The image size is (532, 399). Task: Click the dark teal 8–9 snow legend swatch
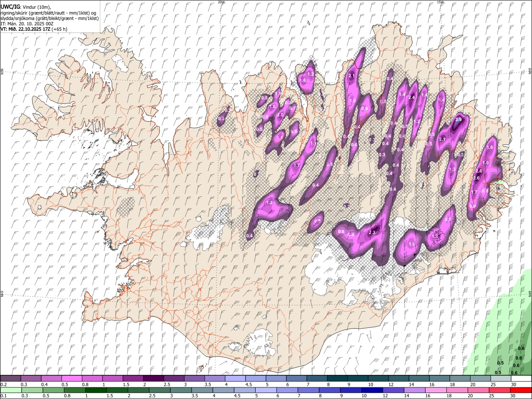[337, 379]
